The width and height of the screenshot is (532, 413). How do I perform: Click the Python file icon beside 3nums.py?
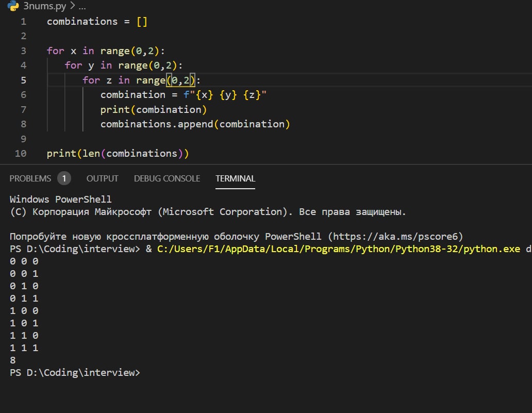point(13,6)
